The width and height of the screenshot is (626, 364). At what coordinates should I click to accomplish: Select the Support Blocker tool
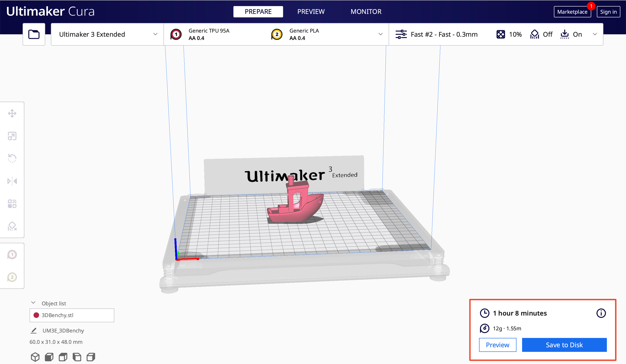pyautogui.click(x=12, y=226)
